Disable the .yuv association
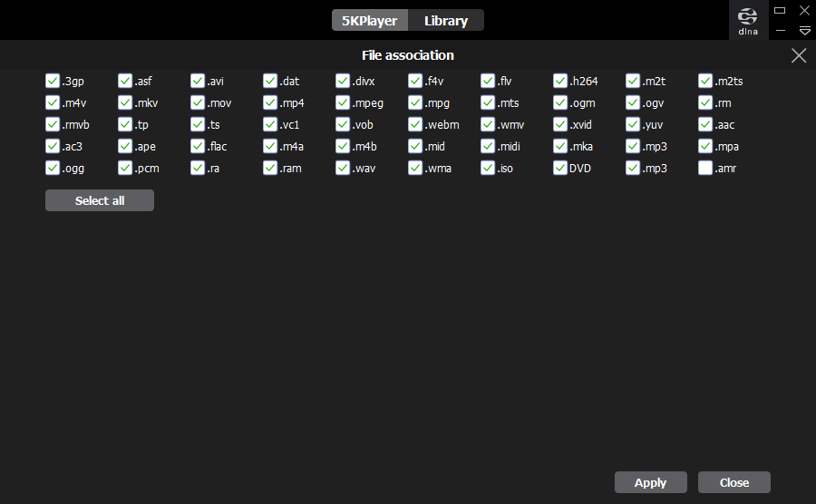 (633, 124)
